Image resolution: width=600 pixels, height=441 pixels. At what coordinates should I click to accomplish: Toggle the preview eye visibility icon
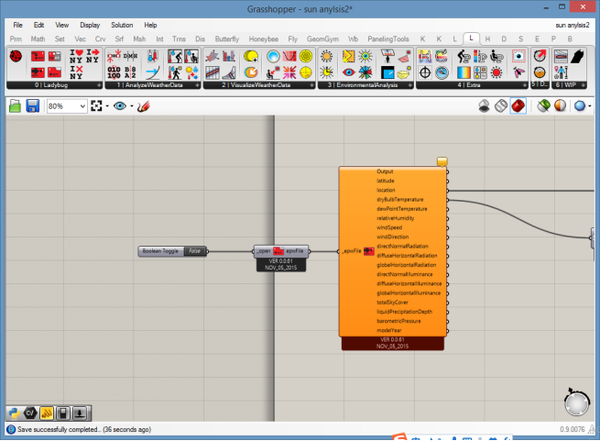click(120, 106)
